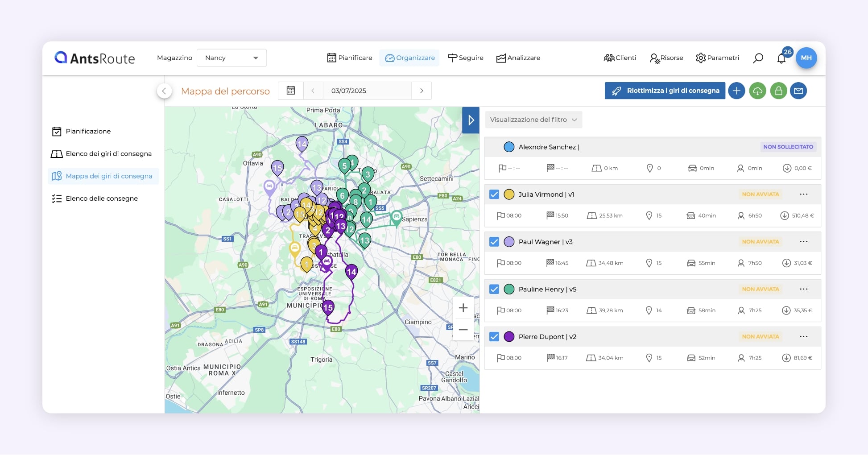Image resolution: width=868 pixels, height=455 pixels.
Task: Open the Analizzare section
Action: point(518,58)
